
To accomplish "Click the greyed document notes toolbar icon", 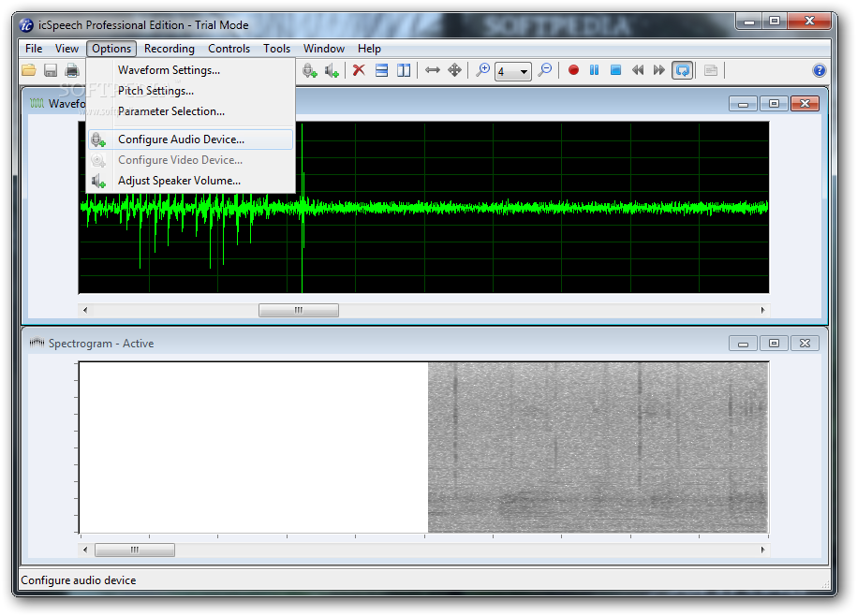I will pos(711,70).
